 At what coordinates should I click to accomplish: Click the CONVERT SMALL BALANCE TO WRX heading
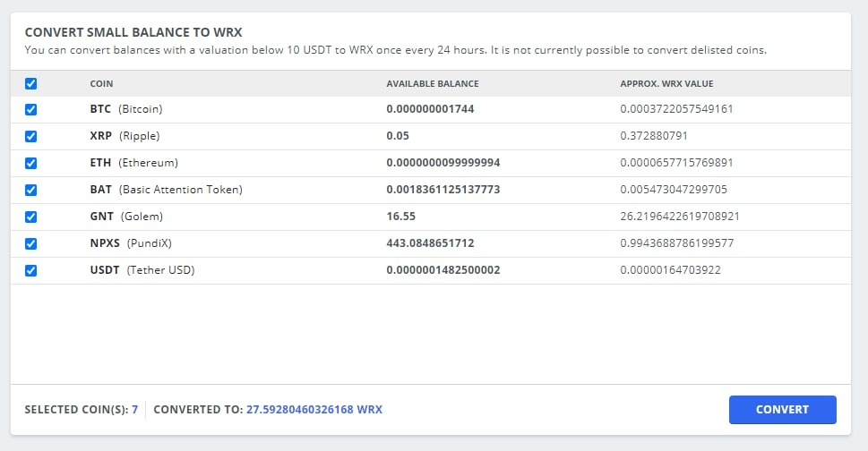pos(133,32)
